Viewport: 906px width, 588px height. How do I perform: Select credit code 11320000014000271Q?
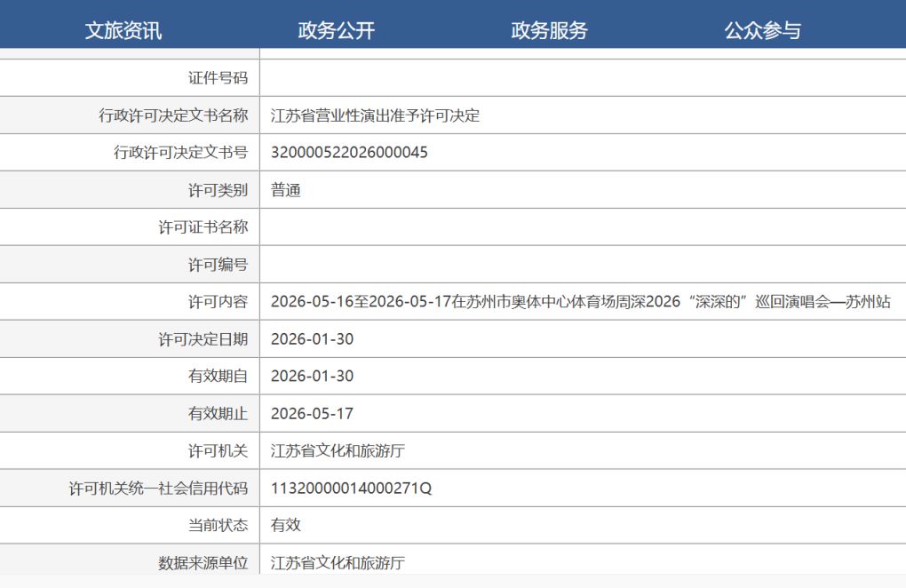[352, 489]
